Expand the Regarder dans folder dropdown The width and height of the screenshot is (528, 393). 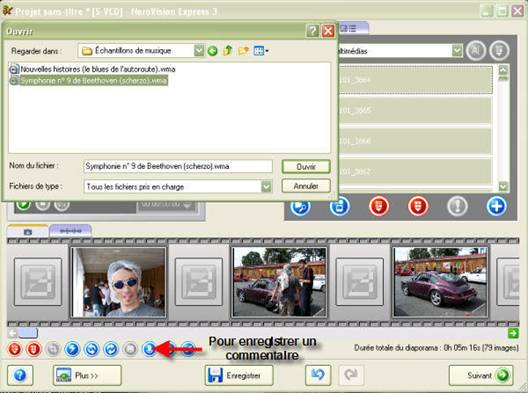point(199,51)
